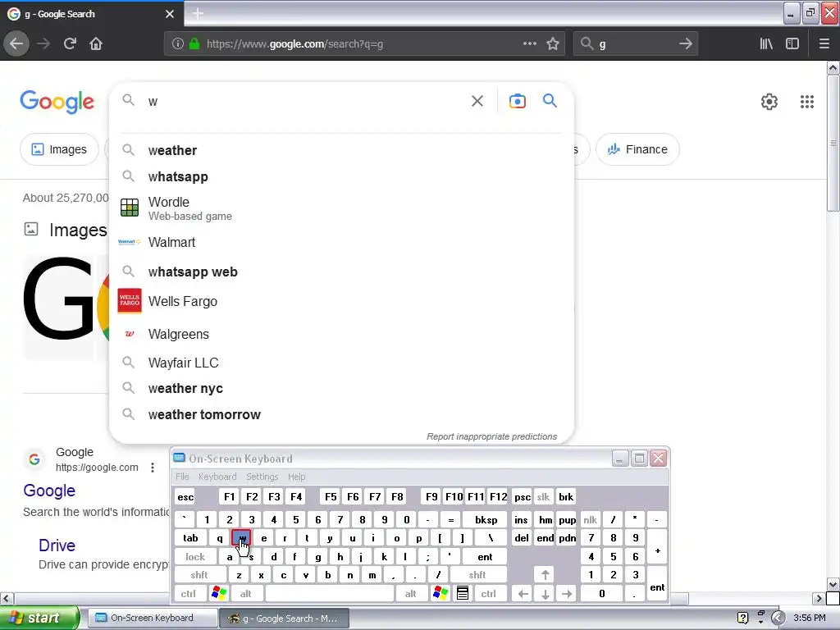Toggle the nlk num lock key
The width and height of the screenshot is (840, 630).
590,519
